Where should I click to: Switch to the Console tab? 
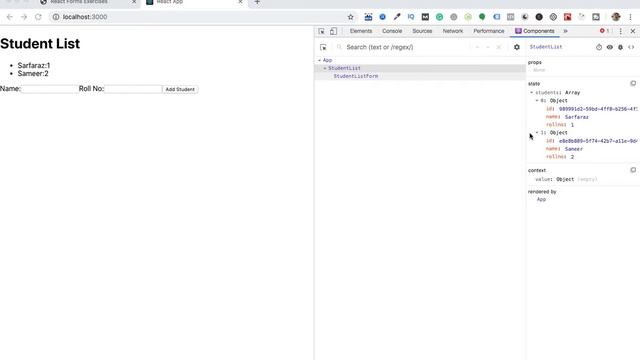tap(392, 31)
